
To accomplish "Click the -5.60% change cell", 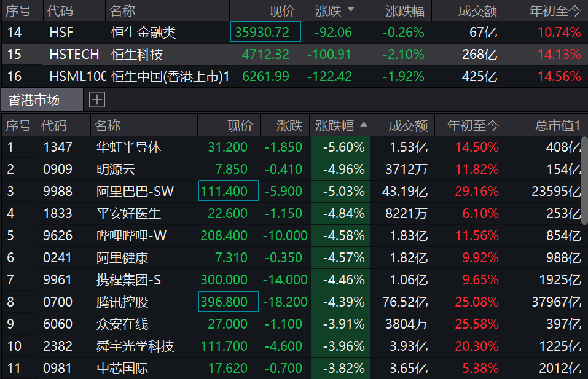I will [x=340, y=147].
